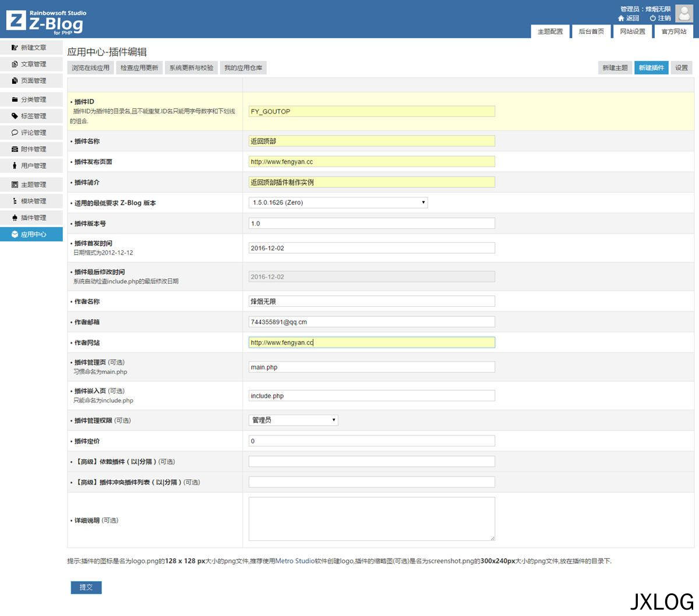Open the 网站设置 top tab
The image size is (699, 616).
pos(633,31)
